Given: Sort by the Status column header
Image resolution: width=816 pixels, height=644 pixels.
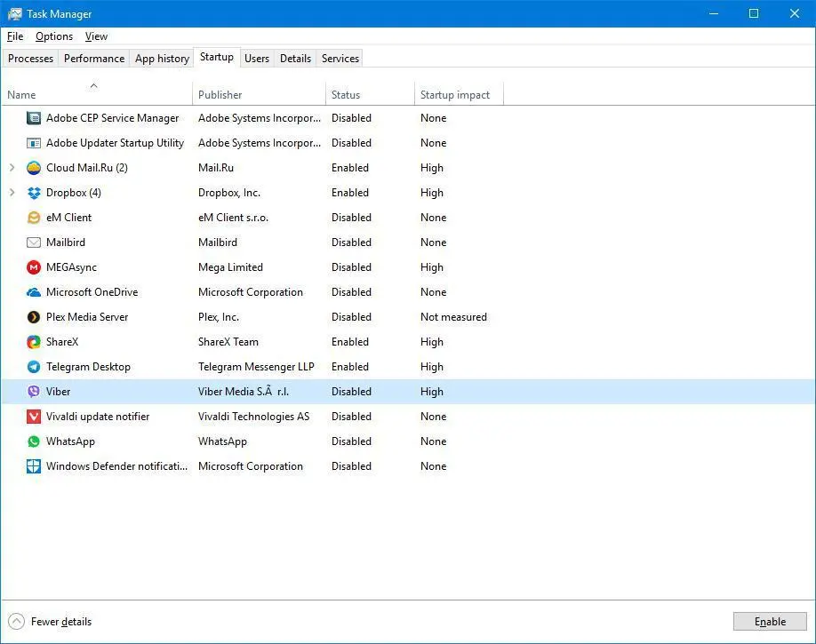Looking at the screenshot, I should click(x=370, y=93).
